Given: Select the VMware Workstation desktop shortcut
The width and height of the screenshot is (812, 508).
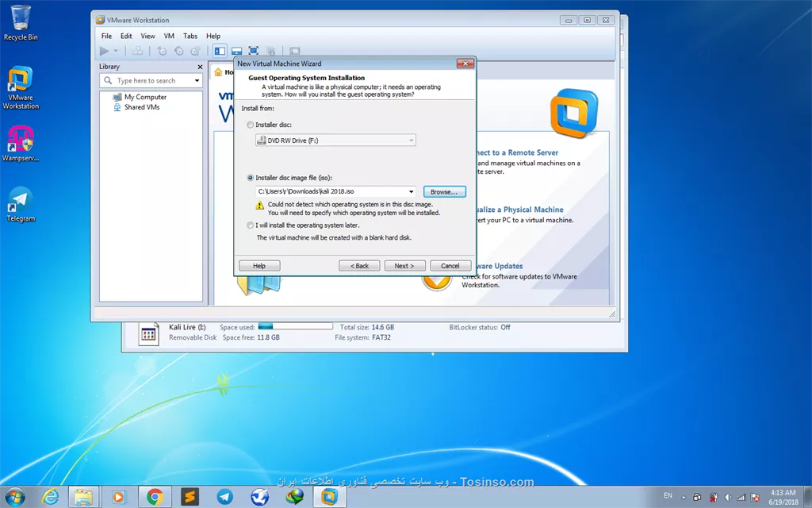Looking at the screenshot, I should click(x=21, y=87).
